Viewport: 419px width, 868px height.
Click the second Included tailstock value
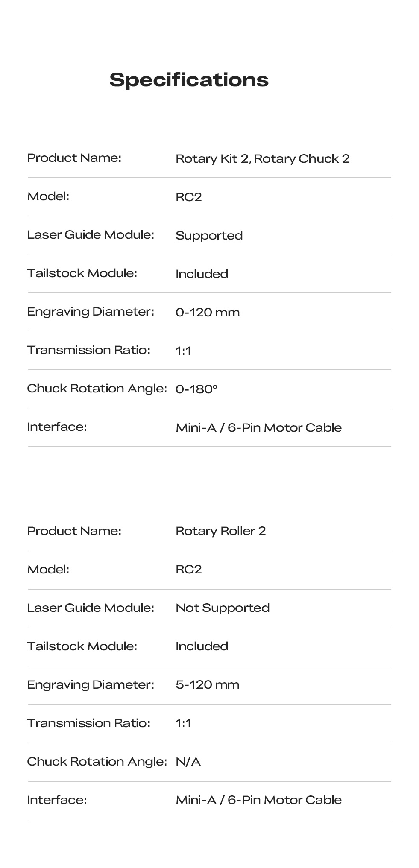coord(202,646)
